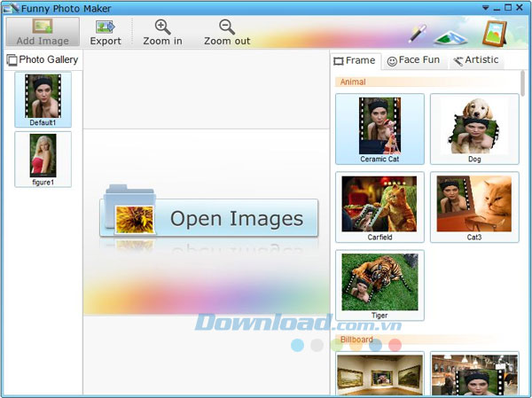Maximize the Funny Photo Maker window
This screenshot has height=398, width=532.
(508, 7)
